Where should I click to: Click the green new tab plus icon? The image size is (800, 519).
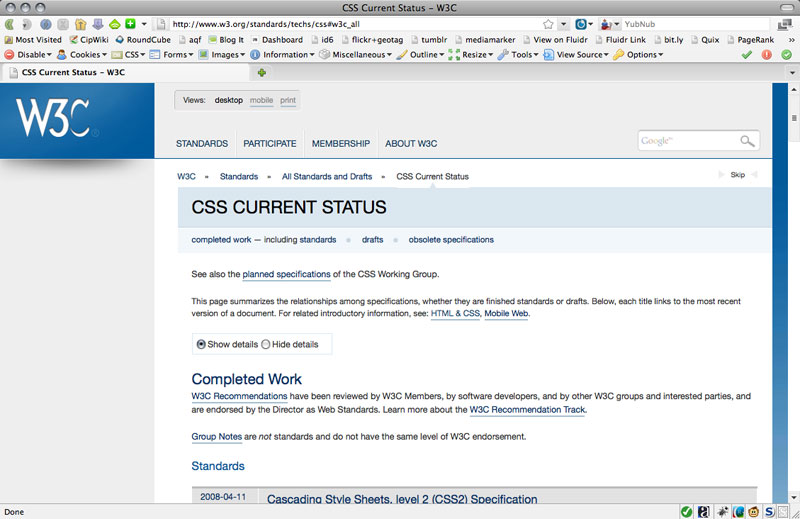[x=262, y=72]
